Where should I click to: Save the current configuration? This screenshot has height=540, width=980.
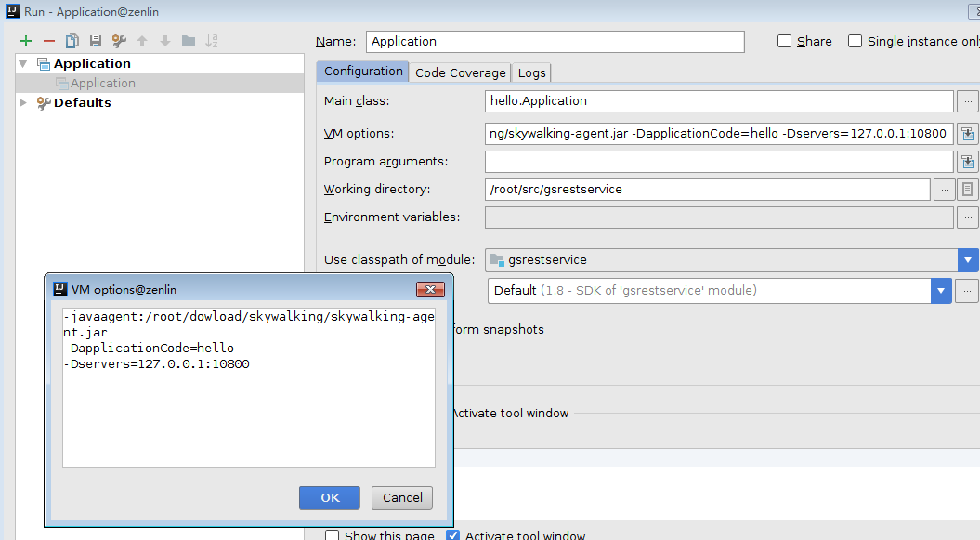(x=95, y=41)
